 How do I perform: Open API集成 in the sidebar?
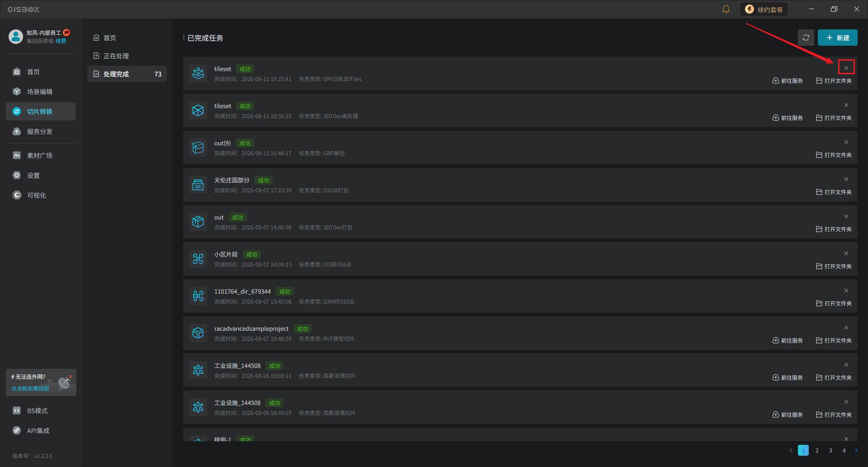41,430
